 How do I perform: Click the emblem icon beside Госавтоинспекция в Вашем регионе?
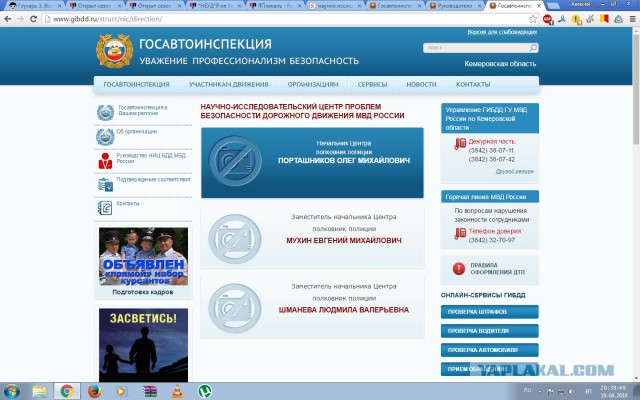tap(105, 113)
